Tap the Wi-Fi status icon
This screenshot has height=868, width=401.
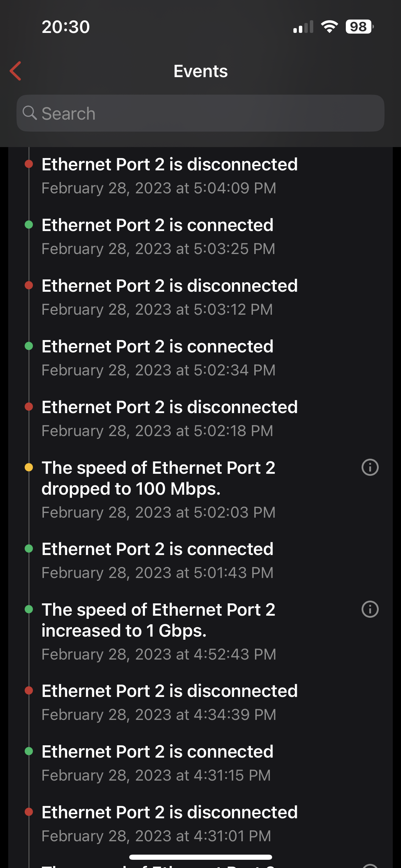[329, 27]
